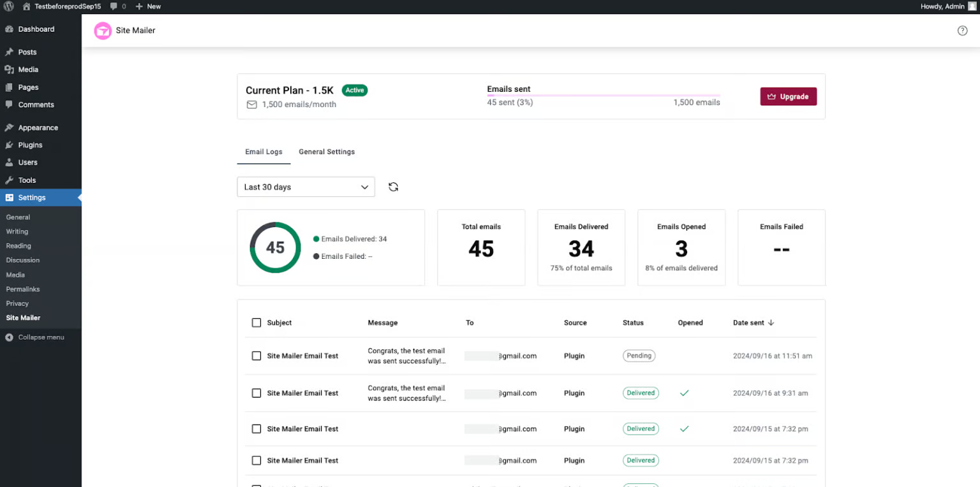
Task: Click the Upgrade button
Action: pos(788,97)
